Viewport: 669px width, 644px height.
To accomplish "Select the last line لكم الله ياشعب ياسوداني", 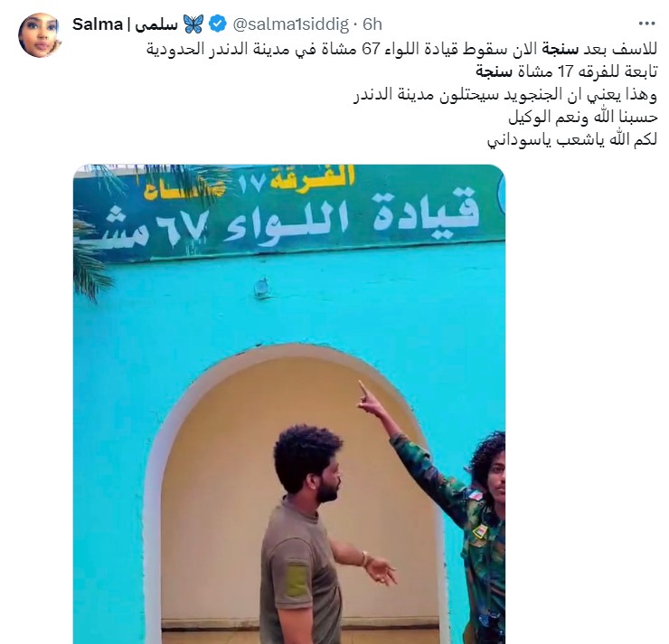I will pos(572,139).
